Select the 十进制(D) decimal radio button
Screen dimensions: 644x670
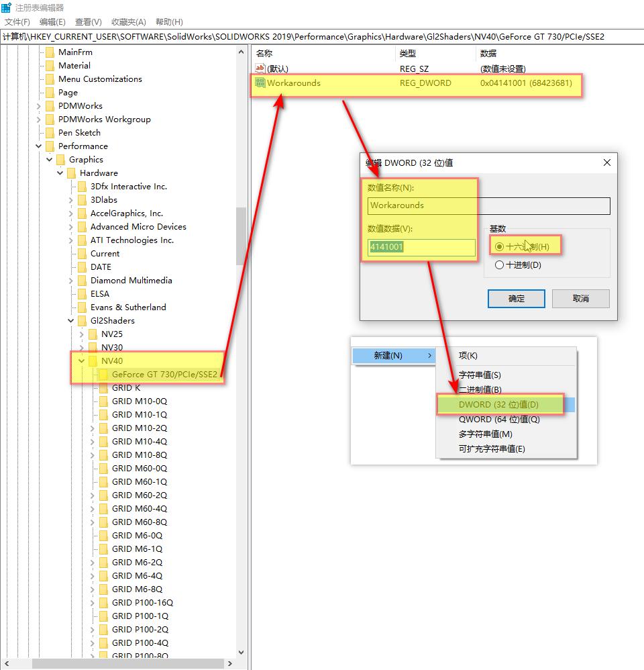[499, 265]
